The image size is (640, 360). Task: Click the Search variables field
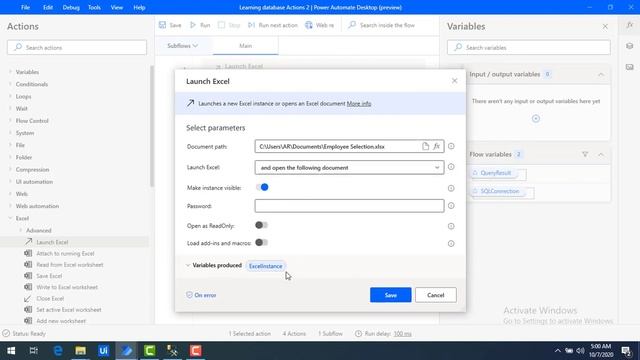click(529, 47)
